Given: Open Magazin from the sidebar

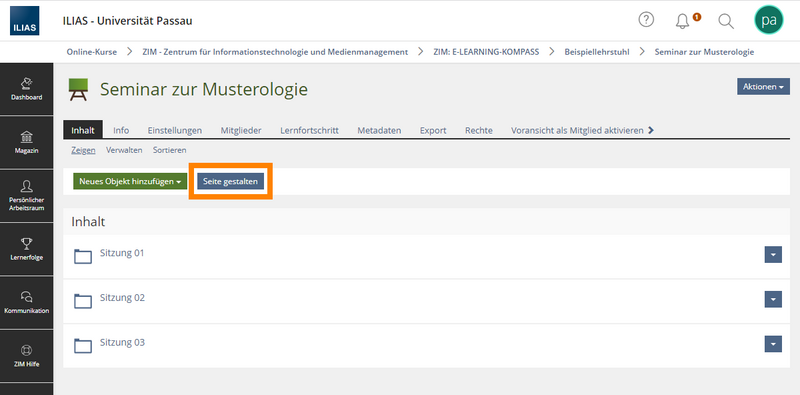Looking at the screenshot, I should pos(27,142).
